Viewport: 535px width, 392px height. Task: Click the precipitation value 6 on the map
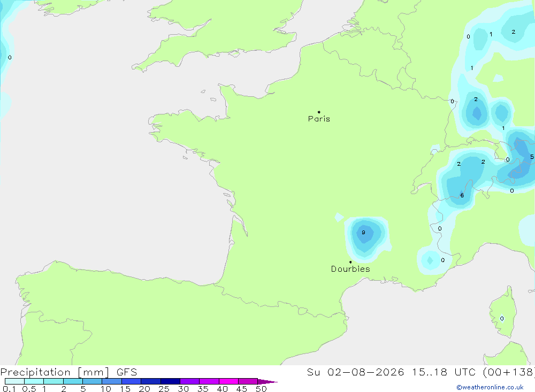click(462, 196)
